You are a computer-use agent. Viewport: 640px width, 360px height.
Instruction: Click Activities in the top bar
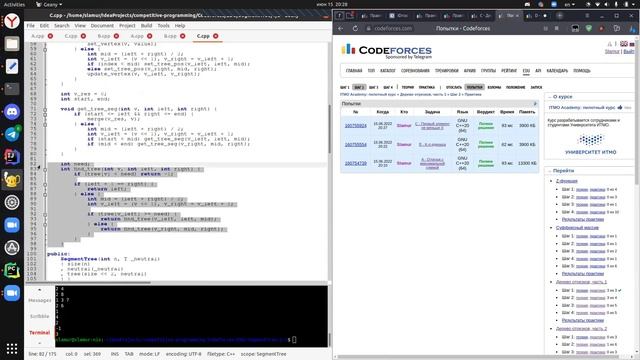(x=14, y=4)
